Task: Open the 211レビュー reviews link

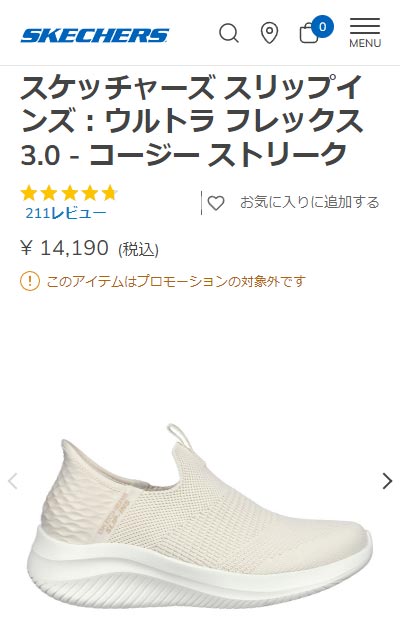Action: [x=66, y=213]
